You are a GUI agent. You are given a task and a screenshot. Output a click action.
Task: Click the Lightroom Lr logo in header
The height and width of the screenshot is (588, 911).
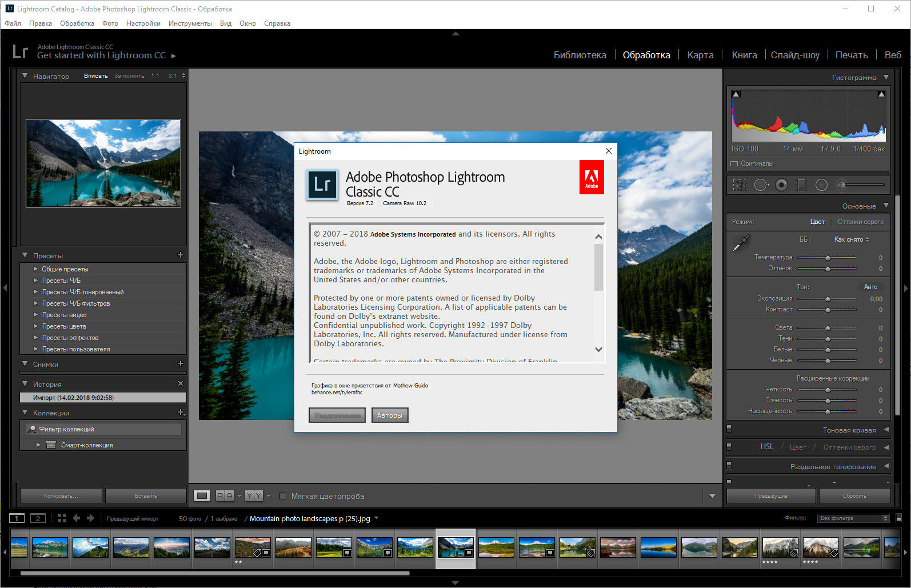point(20,51)
